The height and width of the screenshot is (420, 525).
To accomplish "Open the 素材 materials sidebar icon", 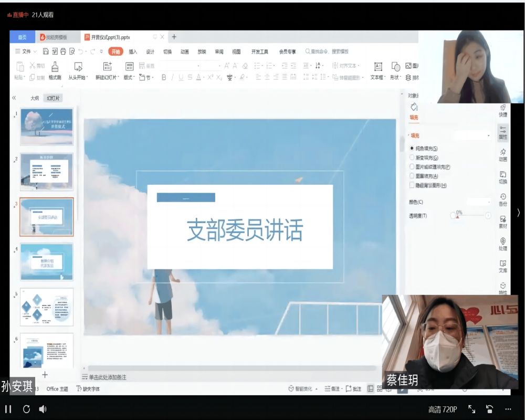I will click(502, 222).
